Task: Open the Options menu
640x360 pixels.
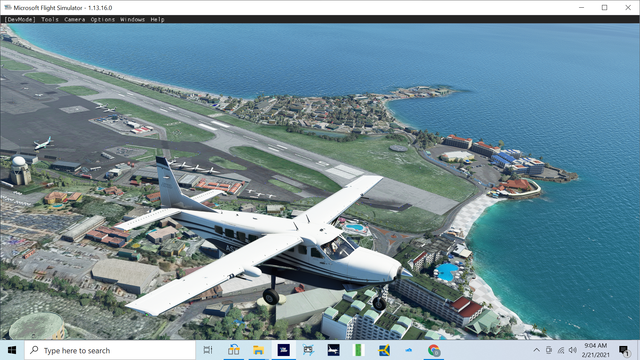Action: pos(102,19)
